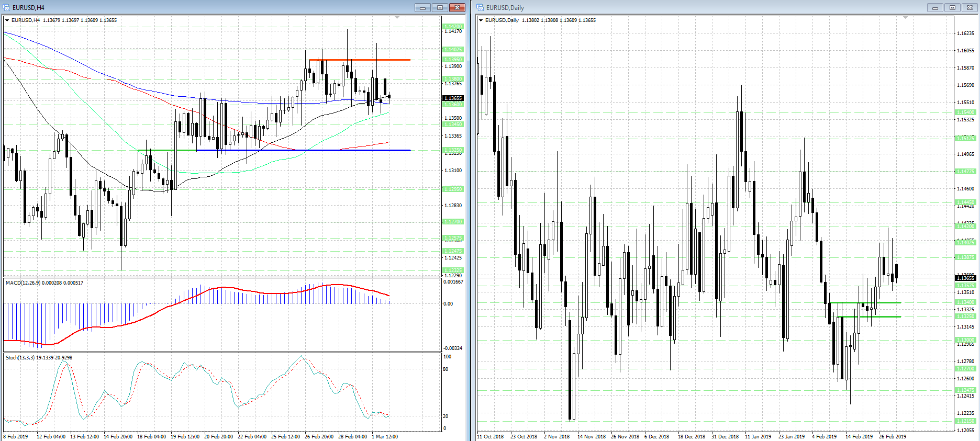Minimize the EURUSD,Daily chart window
The width and height of the screenshot is (980, 441).
[935, 7]
